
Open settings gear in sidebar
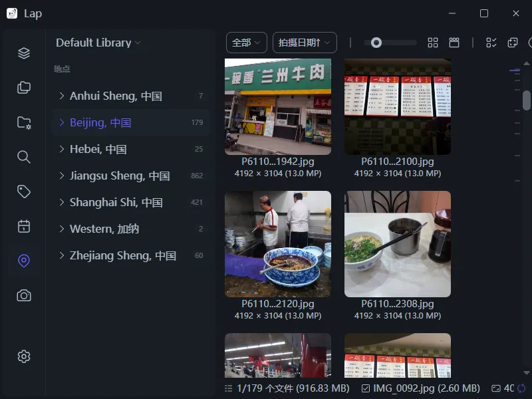click(x=24, y=356)
